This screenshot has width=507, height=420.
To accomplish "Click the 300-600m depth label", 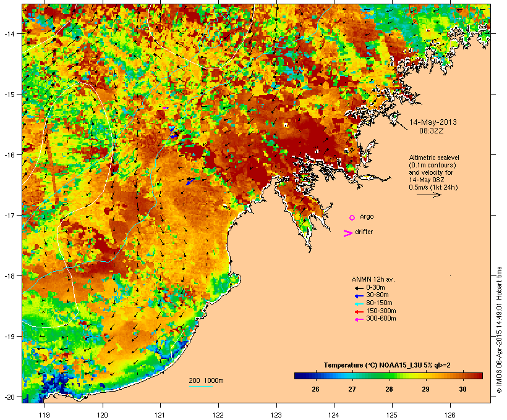I will coord(381,318).
